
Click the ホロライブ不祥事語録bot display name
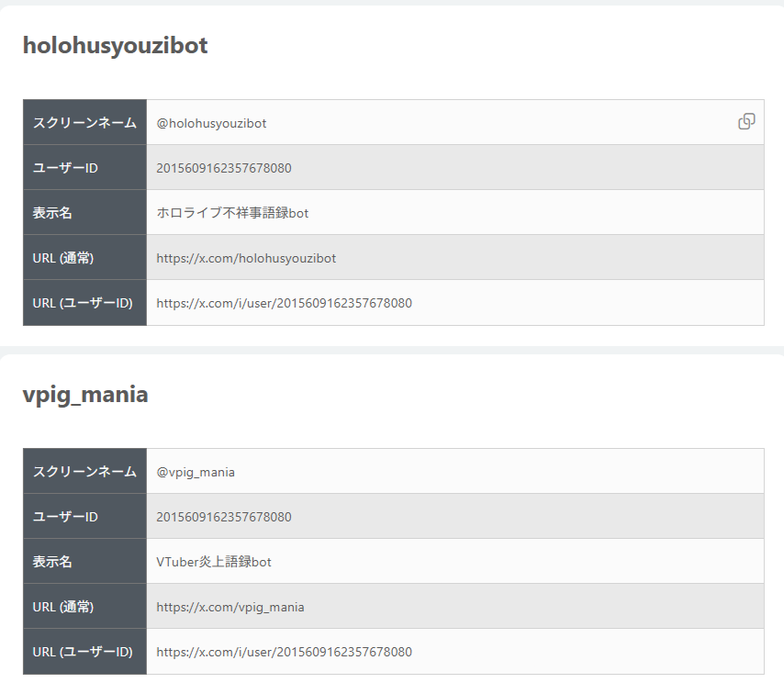tap(232, 213)
